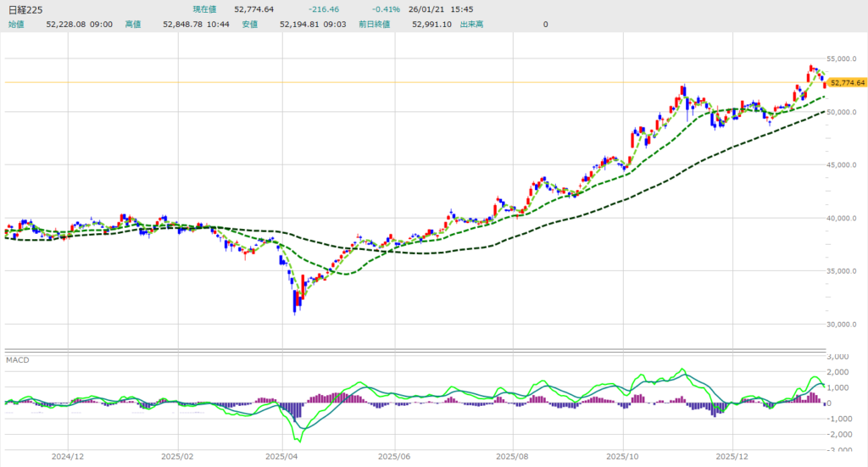Grab the divider above the MACD panel

415,350
